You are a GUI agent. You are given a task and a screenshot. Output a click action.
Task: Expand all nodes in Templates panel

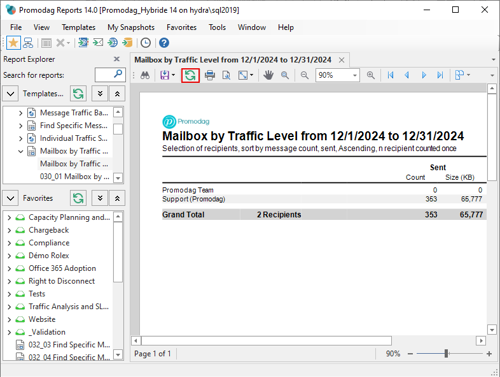(x=100, y=94)
